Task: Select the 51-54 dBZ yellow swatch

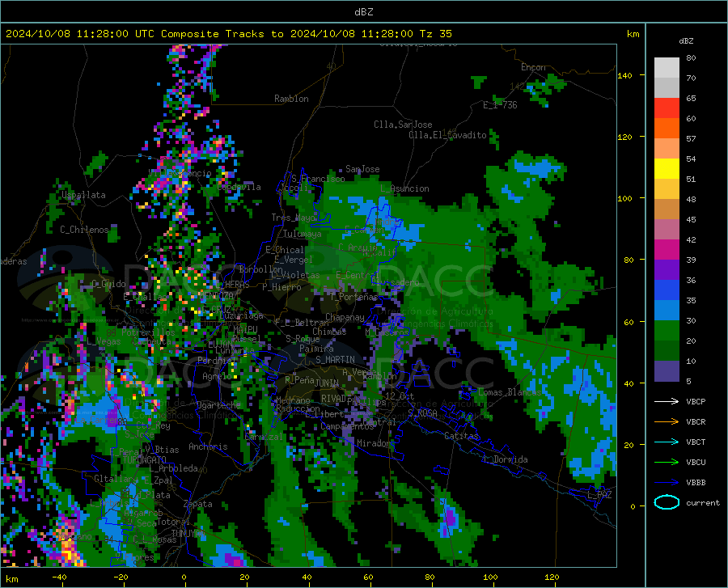Action: tap(667, 169)
